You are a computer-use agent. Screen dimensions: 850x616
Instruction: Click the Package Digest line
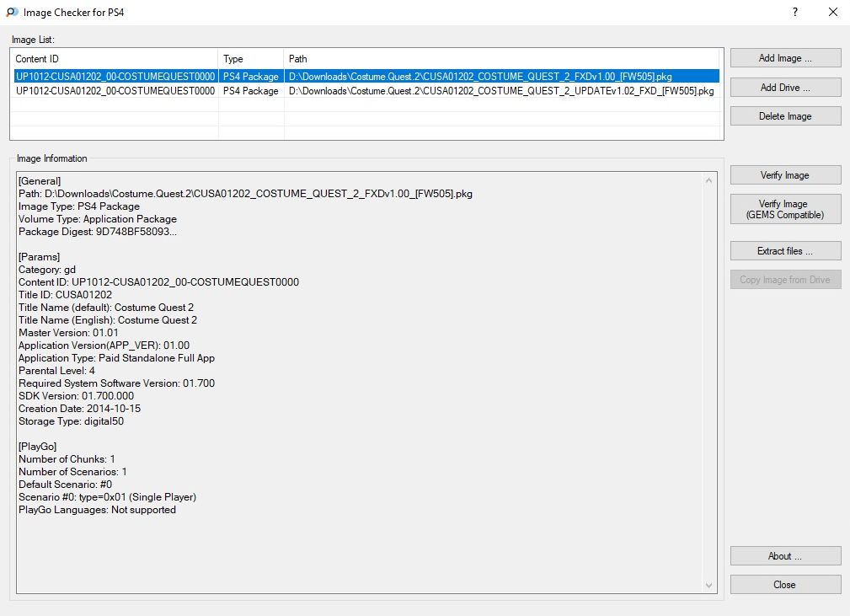98,232
